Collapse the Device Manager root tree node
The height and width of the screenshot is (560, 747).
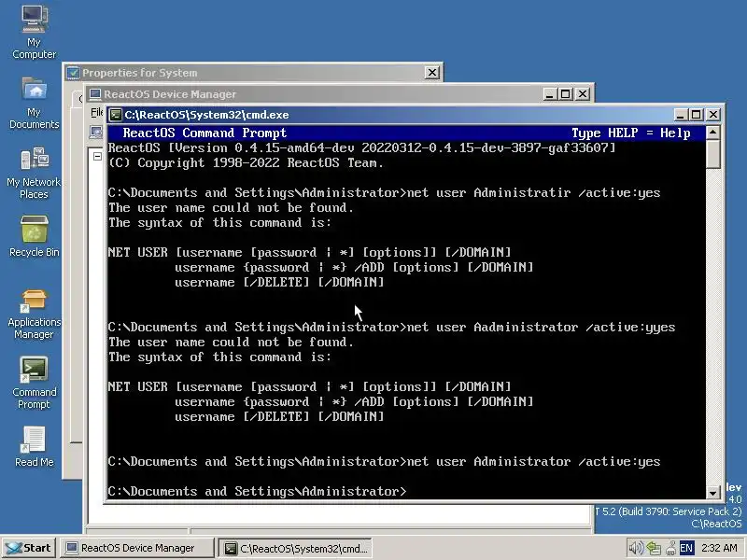(97, 156)
